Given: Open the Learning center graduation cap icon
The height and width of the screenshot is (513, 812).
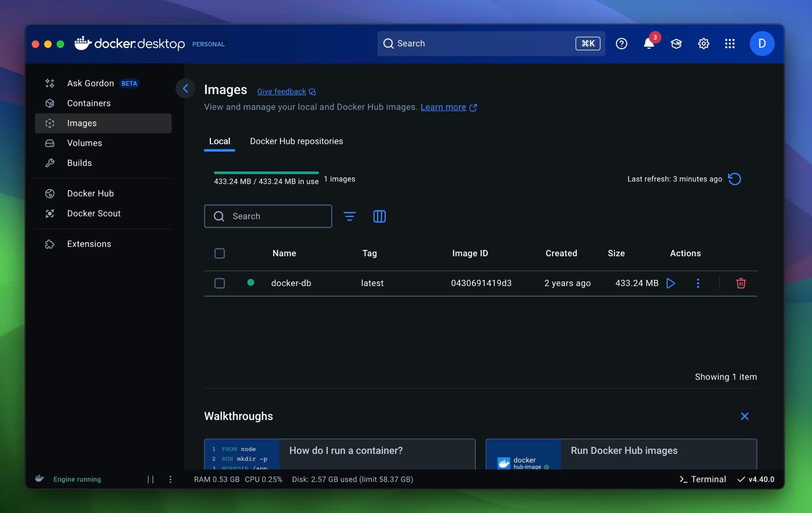Looking at the screenshot, I should (676, 44).
